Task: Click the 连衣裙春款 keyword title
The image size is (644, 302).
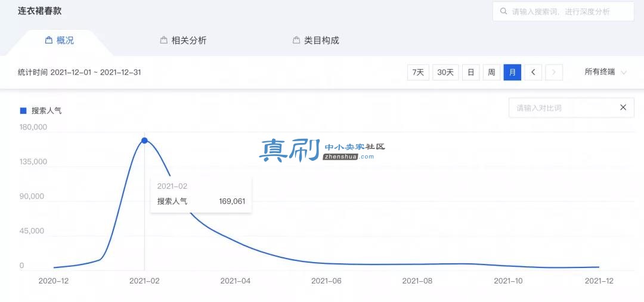Action: 40,11
